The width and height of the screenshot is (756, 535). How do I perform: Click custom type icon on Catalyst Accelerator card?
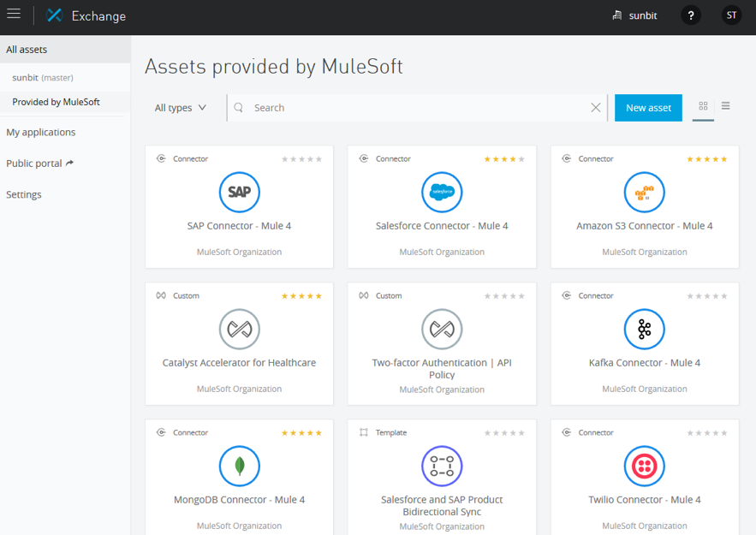pos(161,295)
